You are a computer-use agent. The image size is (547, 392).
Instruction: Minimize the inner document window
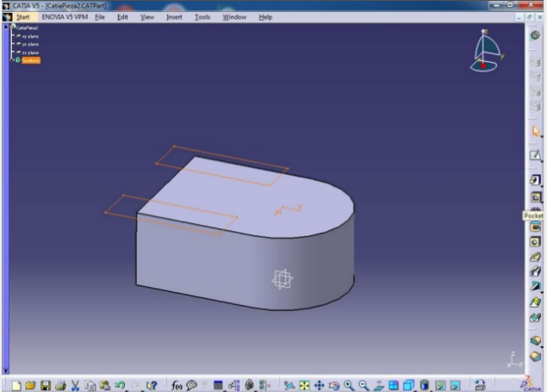click(x=519, y=17)
